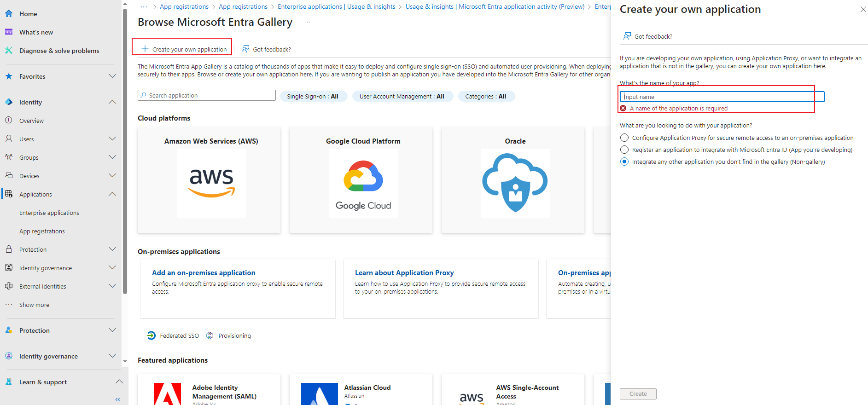This screenshot has width=868, height=405.
Task: Open the Amazon Web Services (AWS) card
Action: tap(209, 180)
